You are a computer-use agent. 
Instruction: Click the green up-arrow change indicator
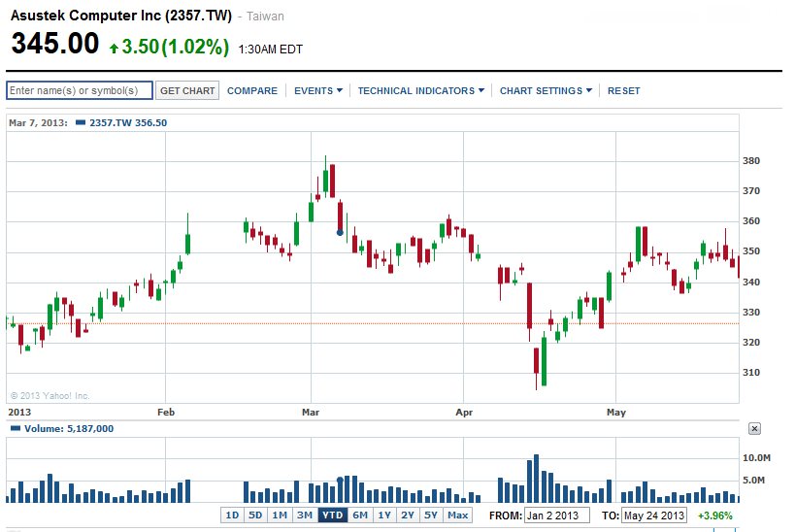point(115,49)
